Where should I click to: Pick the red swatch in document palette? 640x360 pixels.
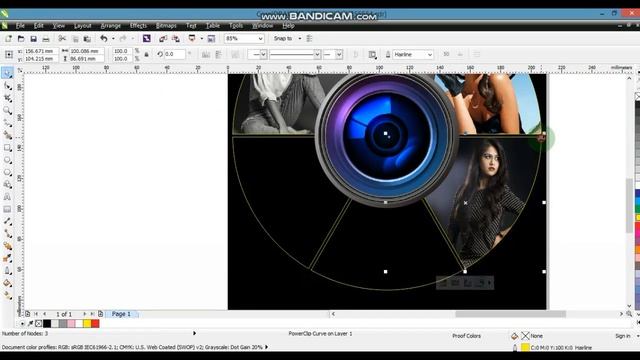(95, 324)
